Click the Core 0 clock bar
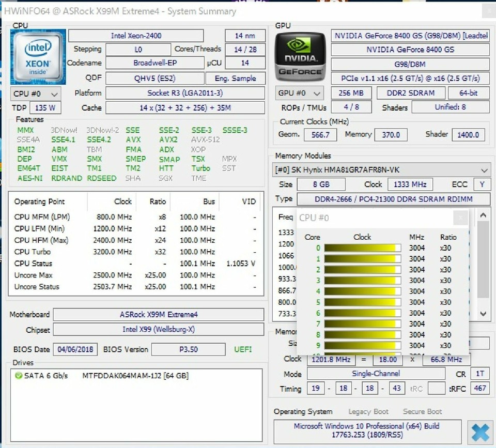The image size is (496, 448). pyautogui.click(x=363, y=248)
